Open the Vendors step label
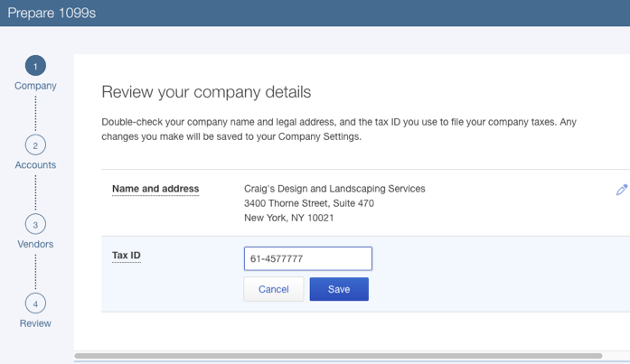Viewport: 630px width, 364px height. point(35,244)
